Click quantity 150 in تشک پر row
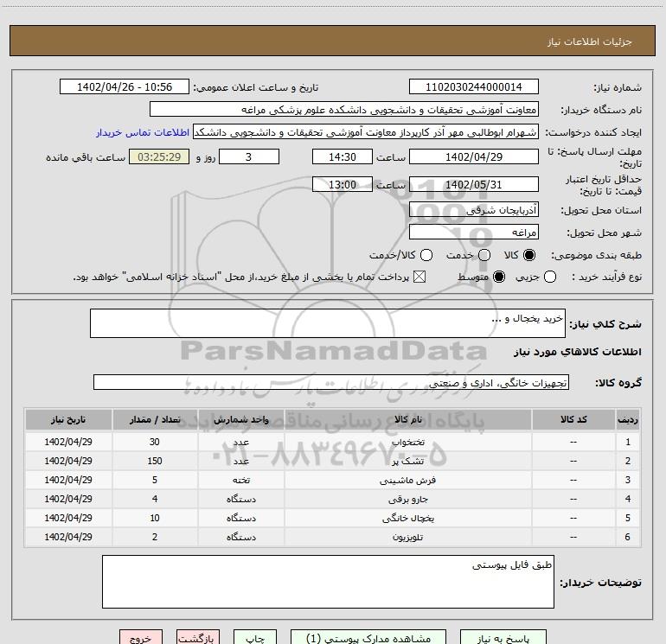The height and width of the screenshot is (644, 666). (155, 461)
